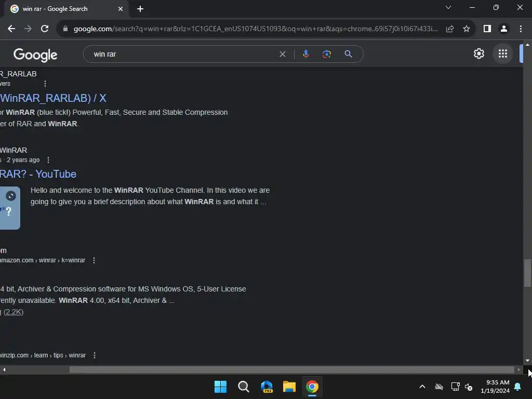Viewport: 532px width, 399px height.
Task: Click the forward navigation arrow
Action: 28,29
